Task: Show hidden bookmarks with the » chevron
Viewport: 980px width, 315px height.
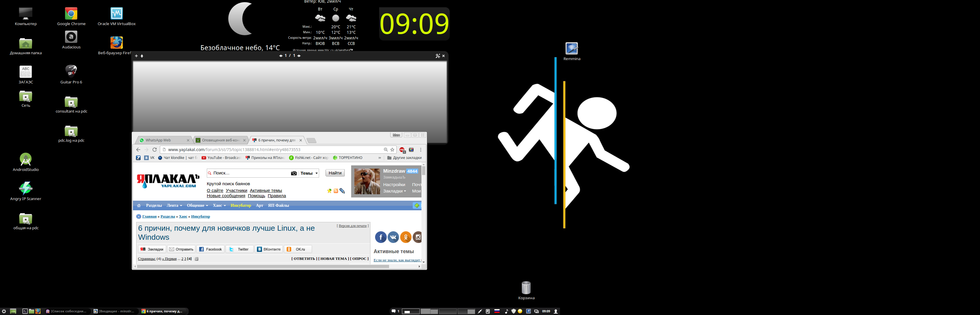Action: pos(379,157)
